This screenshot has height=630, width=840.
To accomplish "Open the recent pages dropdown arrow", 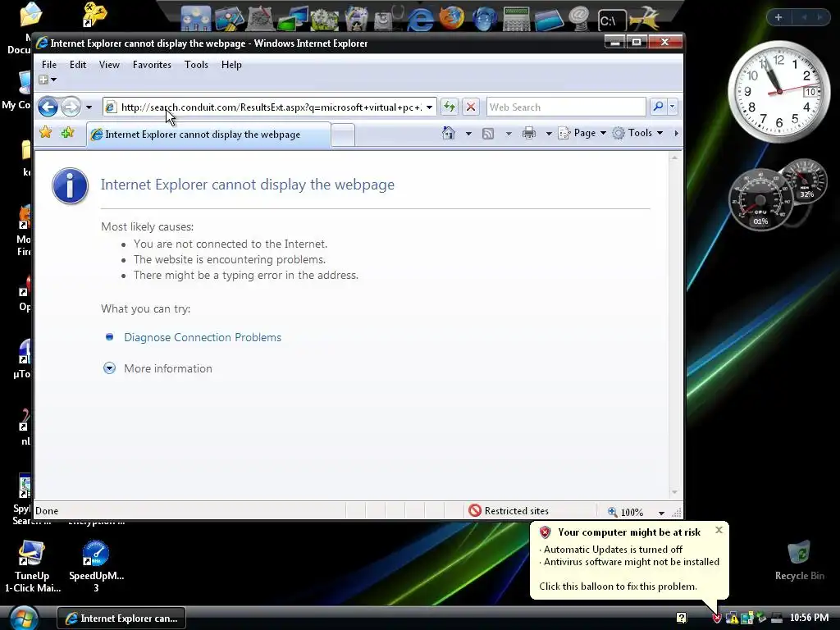I will click(x=89, y=107).
